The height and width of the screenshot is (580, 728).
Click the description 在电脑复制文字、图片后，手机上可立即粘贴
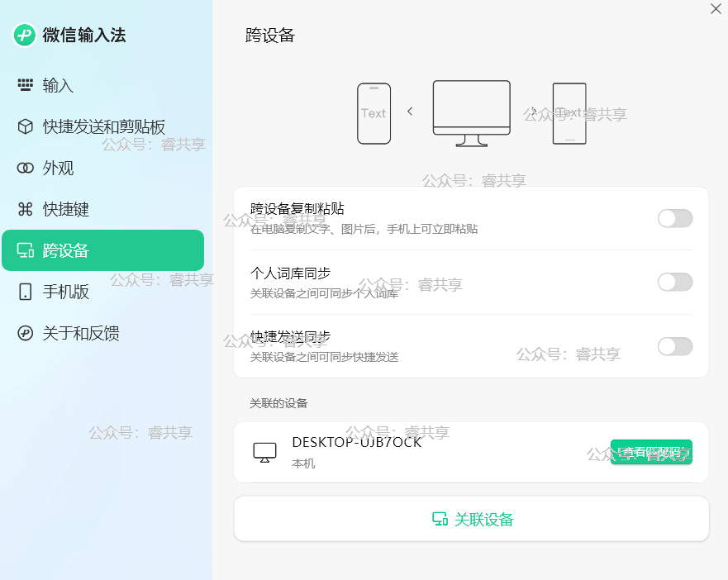pyautogui.click(x=364, y=229)
